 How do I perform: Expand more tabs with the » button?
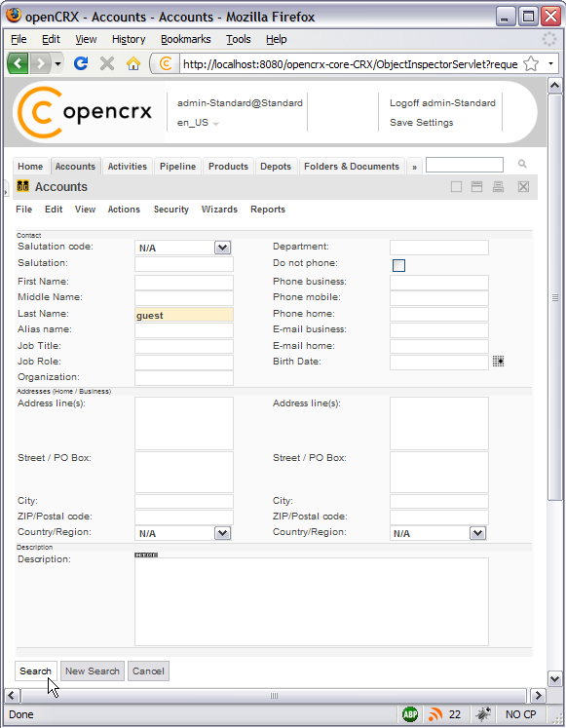[x=414, y=167]
